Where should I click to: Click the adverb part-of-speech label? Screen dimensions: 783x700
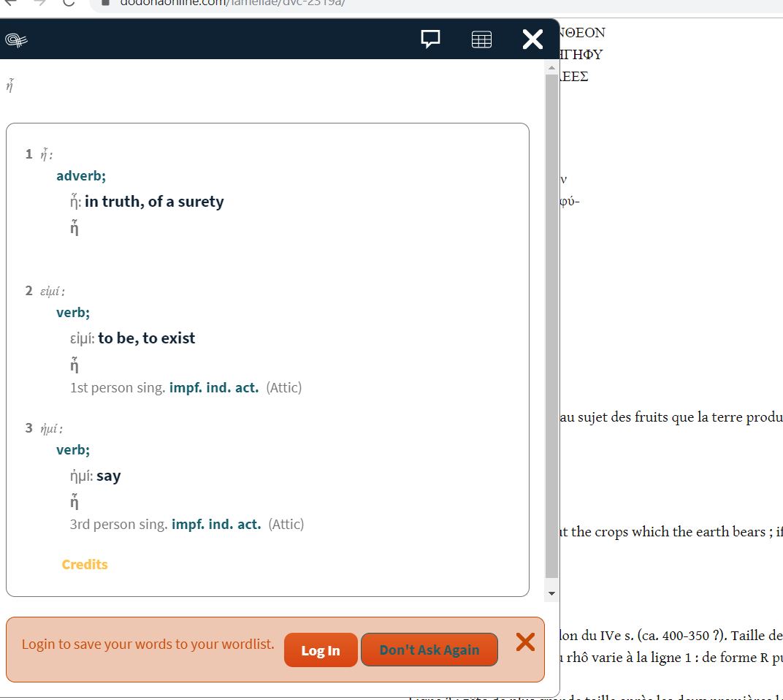point(80,175)
